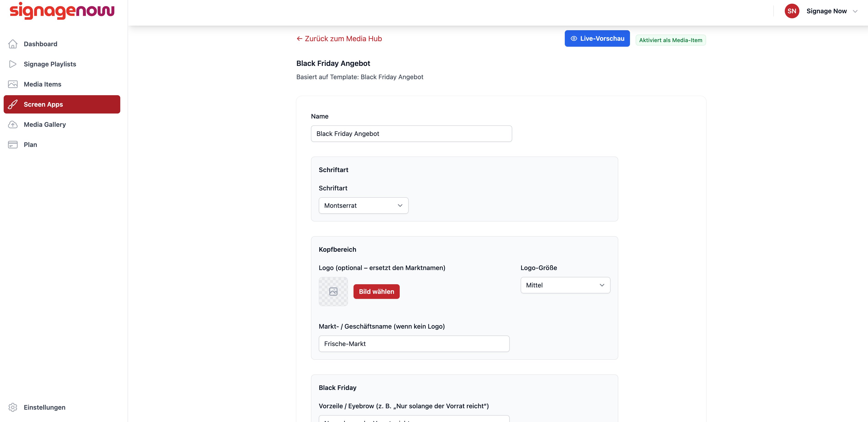868x422 pixels.
Task: Click the Media Items picture icon
Action: coord(13,84)
